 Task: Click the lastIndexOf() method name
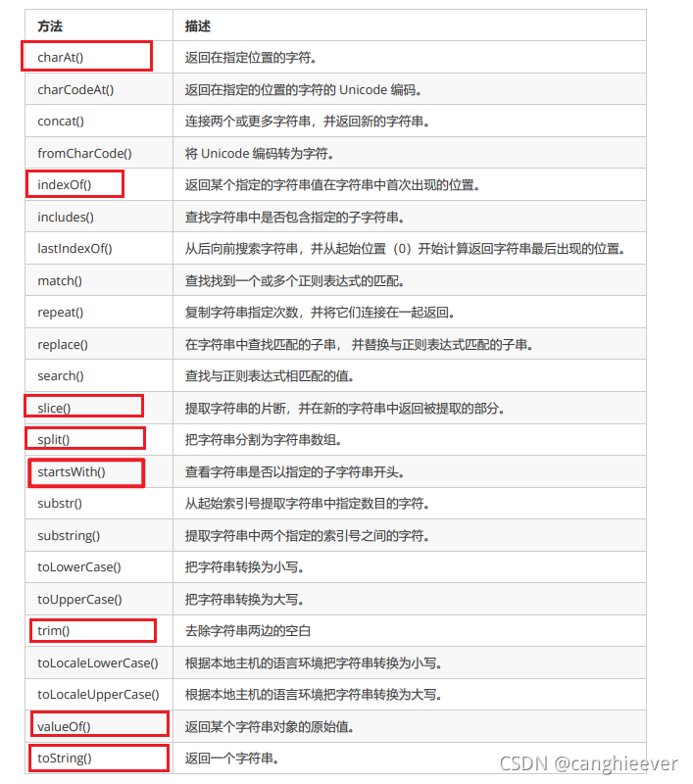click(x=75, y=249)
